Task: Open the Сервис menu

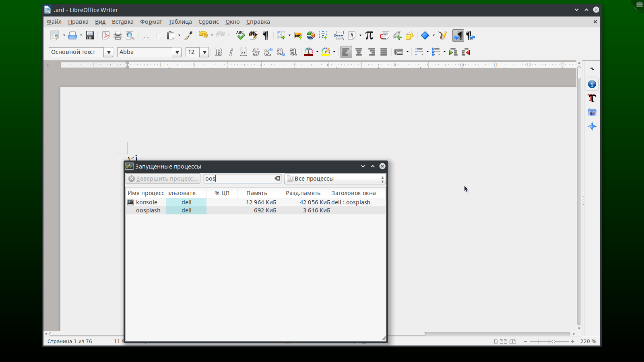Action: [x=208, y=22]
